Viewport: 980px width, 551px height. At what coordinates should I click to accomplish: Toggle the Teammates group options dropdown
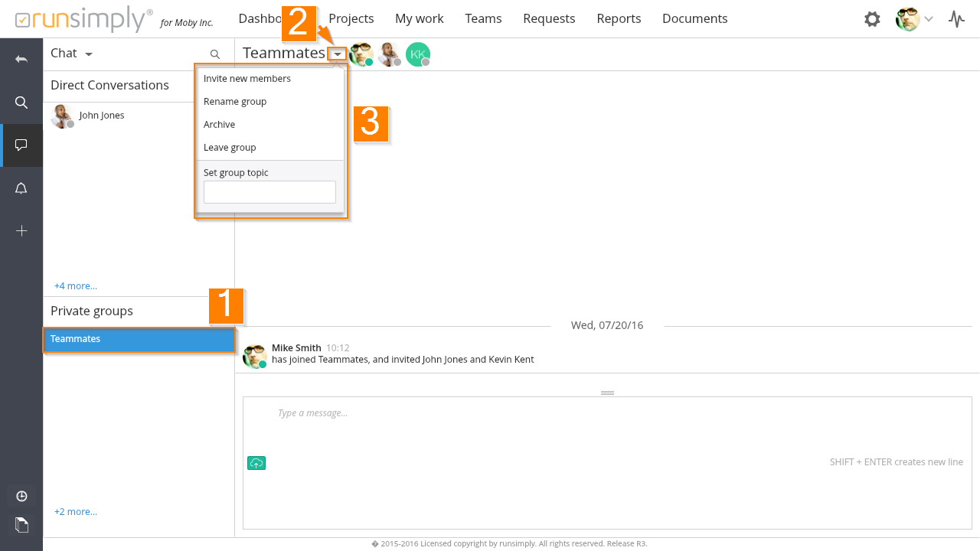tap(338, 54)
